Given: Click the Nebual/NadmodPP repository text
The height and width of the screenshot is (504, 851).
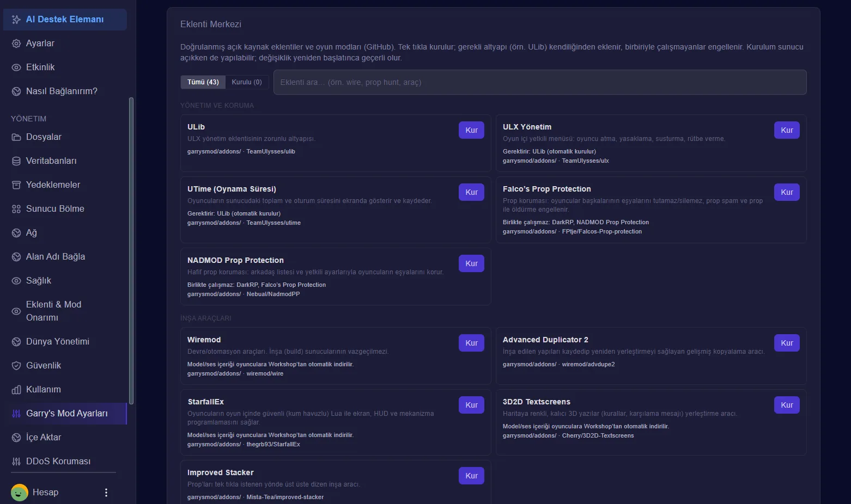Looking at the screenshot, I should (273, 294).
